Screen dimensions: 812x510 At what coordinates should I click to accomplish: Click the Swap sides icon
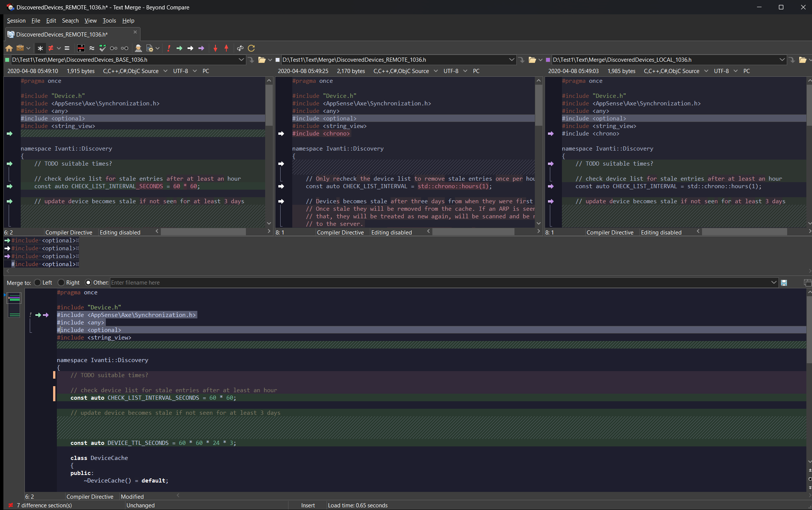tap(240, 48)
